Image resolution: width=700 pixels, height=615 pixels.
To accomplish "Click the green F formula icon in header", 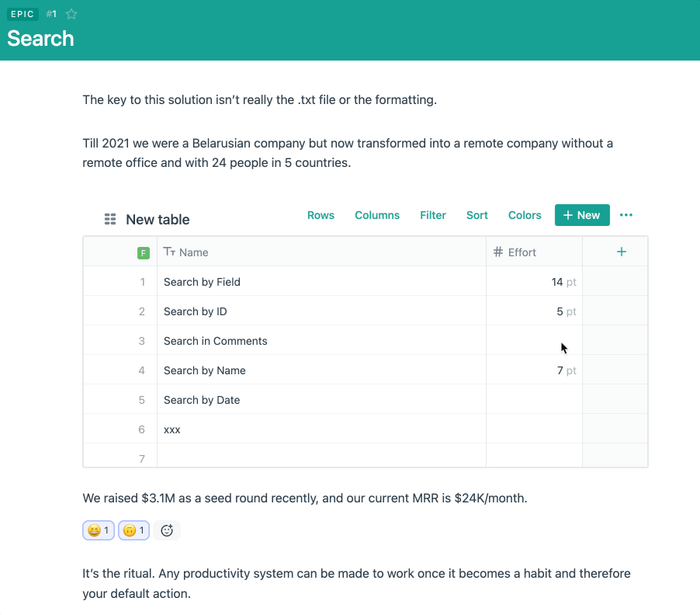I will [143, 252].
